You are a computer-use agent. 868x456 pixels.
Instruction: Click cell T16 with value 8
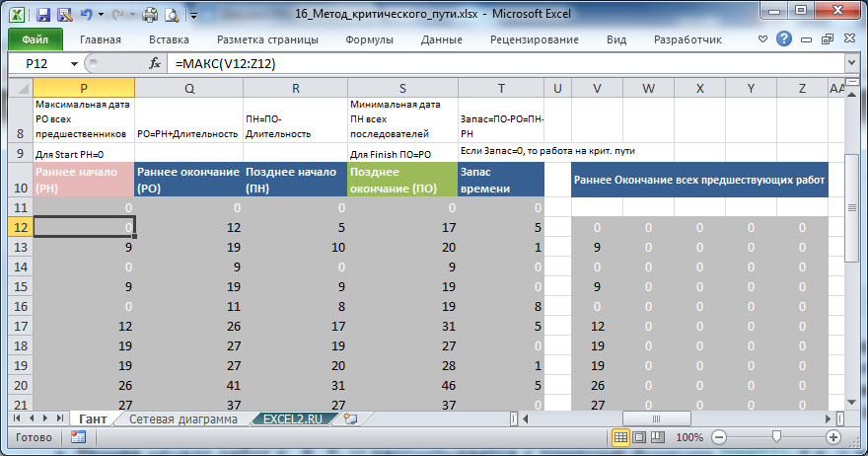pos(500,306)
